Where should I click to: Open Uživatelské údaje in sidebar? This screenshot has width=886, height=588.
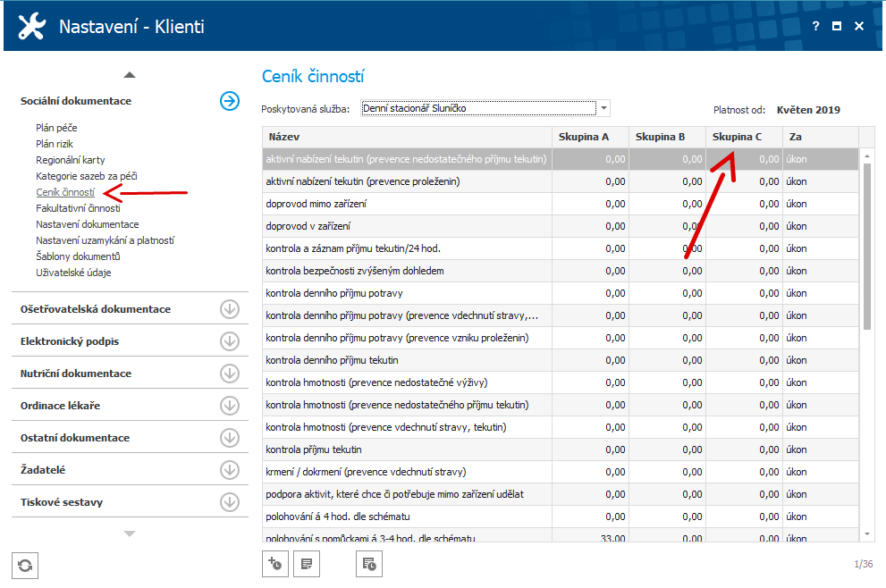coord(73,273)
